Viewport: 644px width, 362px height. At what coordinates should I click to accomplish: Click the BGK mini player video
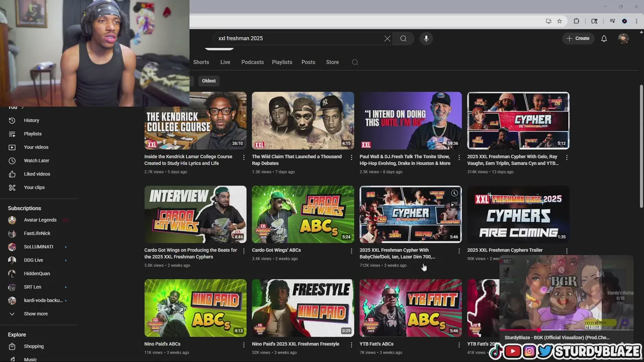[566, 294]
